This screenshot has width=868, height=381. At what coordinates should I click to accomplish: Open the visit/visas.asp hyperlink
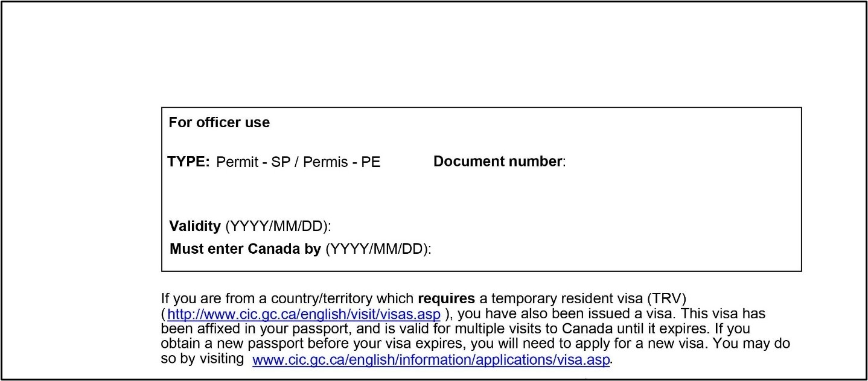coord(304,314)
